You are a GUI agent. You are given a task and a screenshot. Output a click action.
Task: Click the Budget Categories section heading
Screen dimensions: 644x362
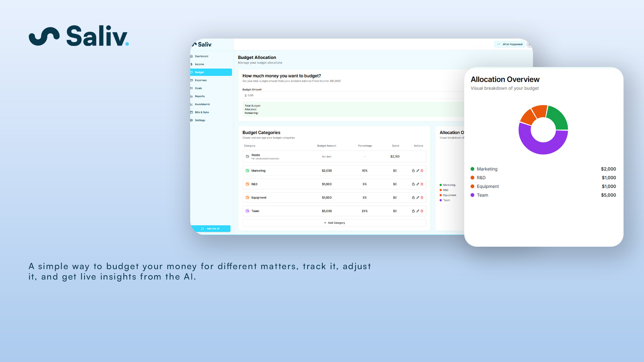(x=261, y=133)
